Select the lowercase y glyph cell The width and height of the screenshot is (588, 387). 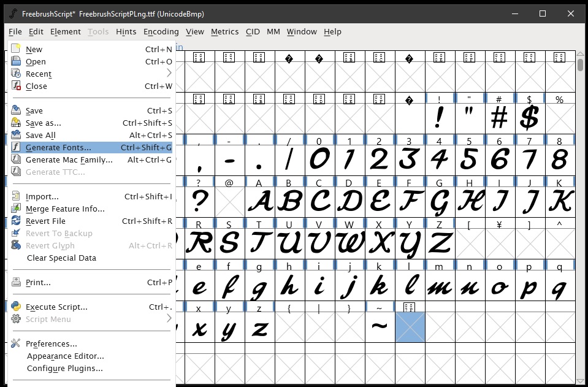point(230,327)
